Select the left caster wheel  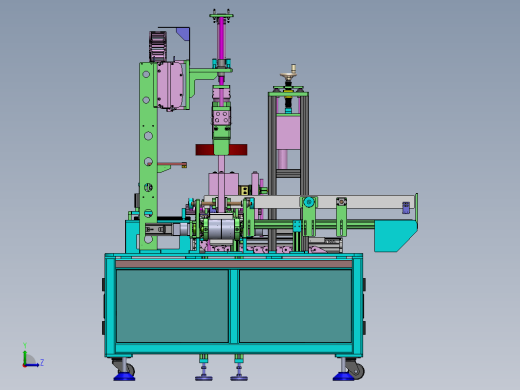[x=130, y=369]
